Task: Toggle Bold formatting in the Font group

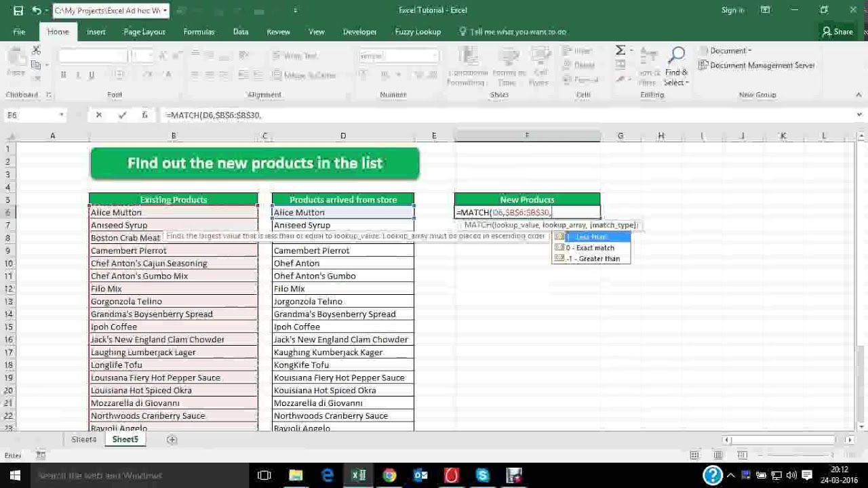Action: click(x=63, y=75)
